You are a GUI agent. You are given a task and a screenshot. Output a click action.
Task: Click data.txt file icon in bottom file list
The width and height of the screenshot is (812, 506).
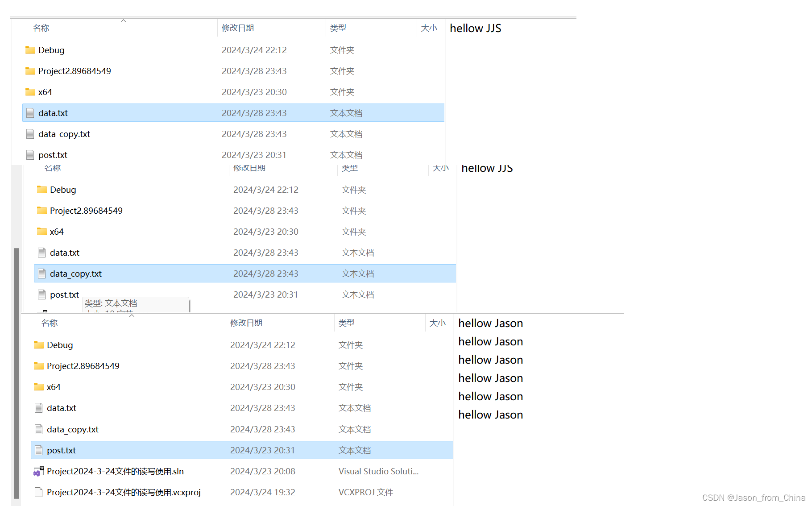[x=39, y=408]
